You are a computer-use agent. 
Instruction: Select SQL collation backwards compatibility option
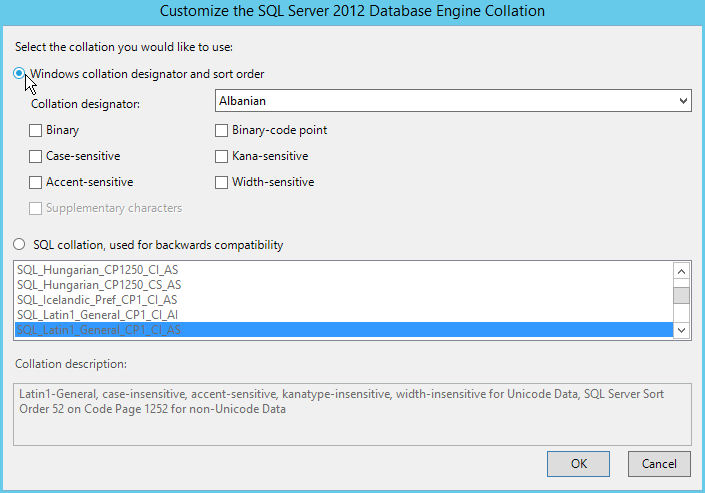click(20, 245)
